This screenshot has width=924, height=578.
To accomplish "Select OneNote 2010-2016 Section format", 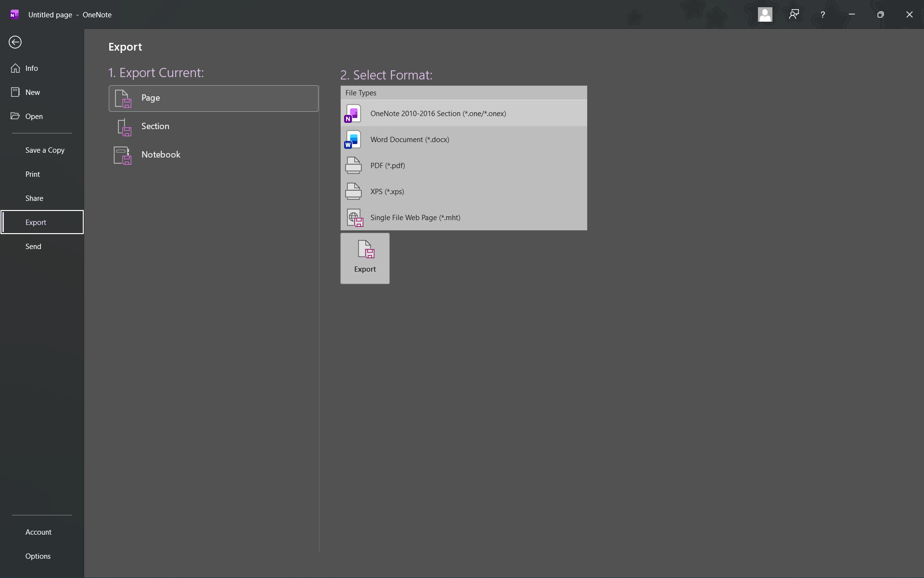I will click(464, 114).
